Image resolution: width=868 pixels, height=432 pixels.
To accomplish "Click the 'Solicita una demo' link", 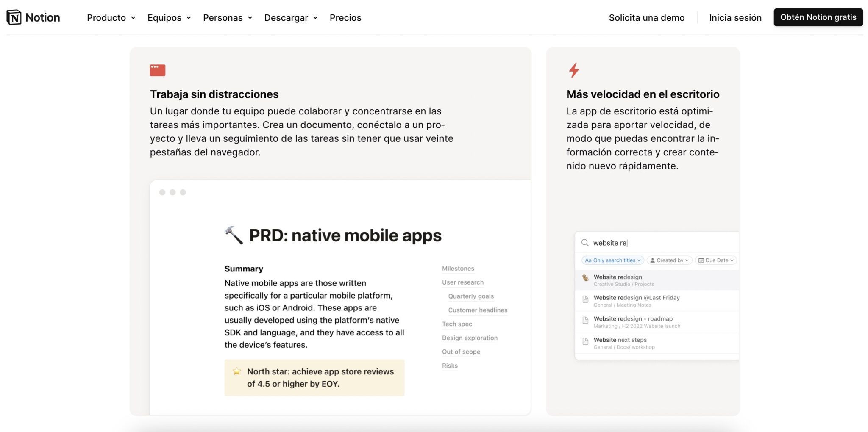I will [647, 18].
